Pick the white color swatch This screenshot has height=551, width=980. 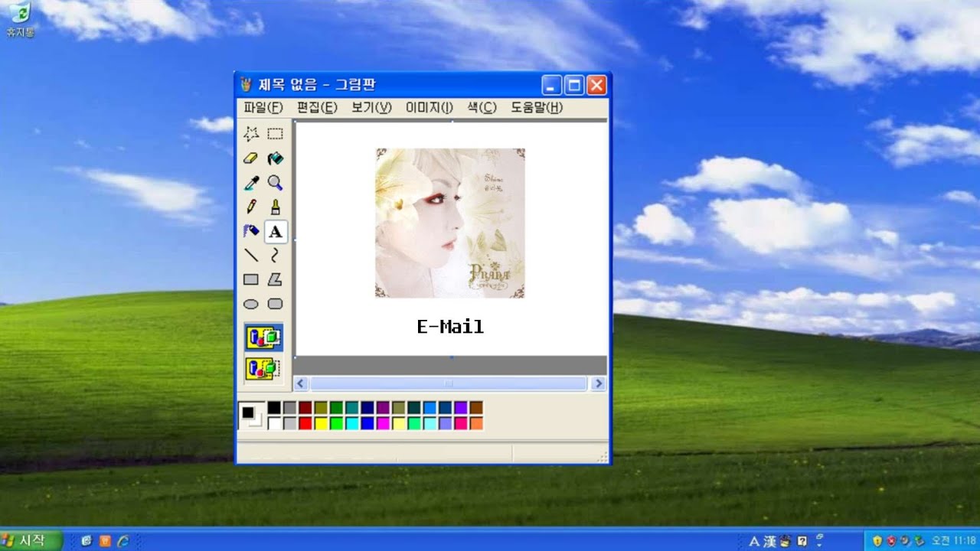click(x=274, y=423)
